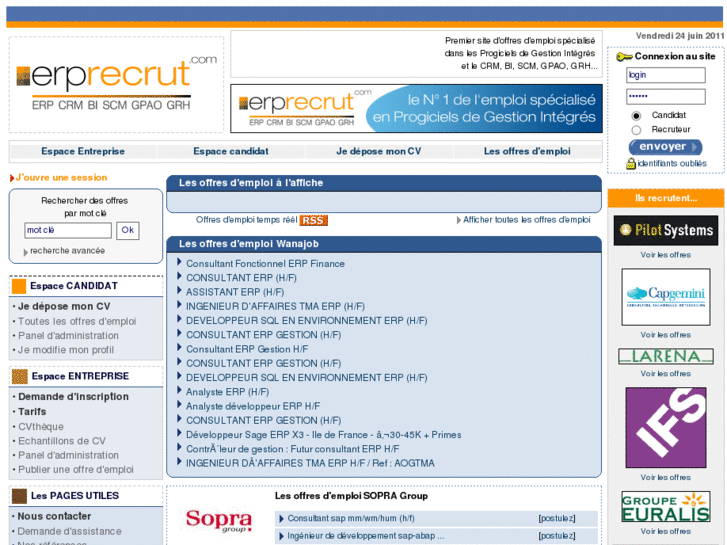
Task: Click J'ouvre une session link
Action: click(x=61, y=178)
